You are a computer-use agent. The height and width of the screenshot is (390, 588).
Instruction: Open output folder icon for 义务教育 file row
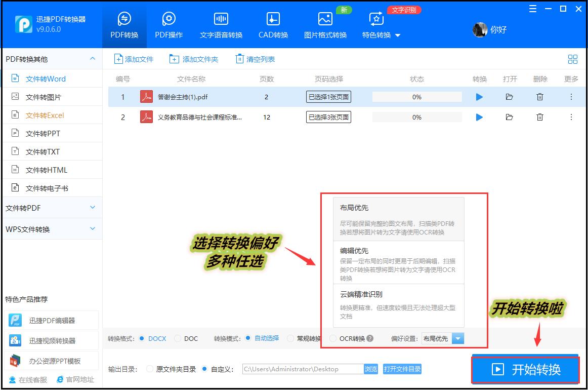[x=510, y=117]
